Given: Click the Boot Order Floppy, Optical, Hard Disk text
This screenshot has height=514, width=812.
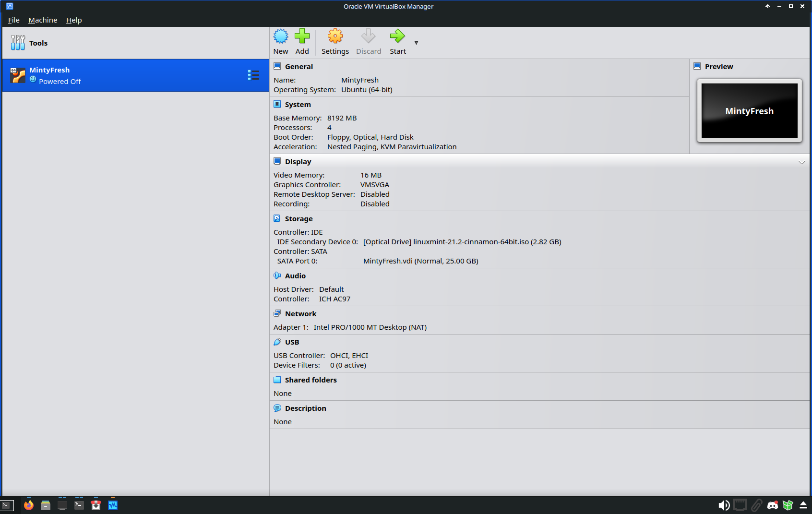Looking at the screenshot, I should [x=370, y=137].
